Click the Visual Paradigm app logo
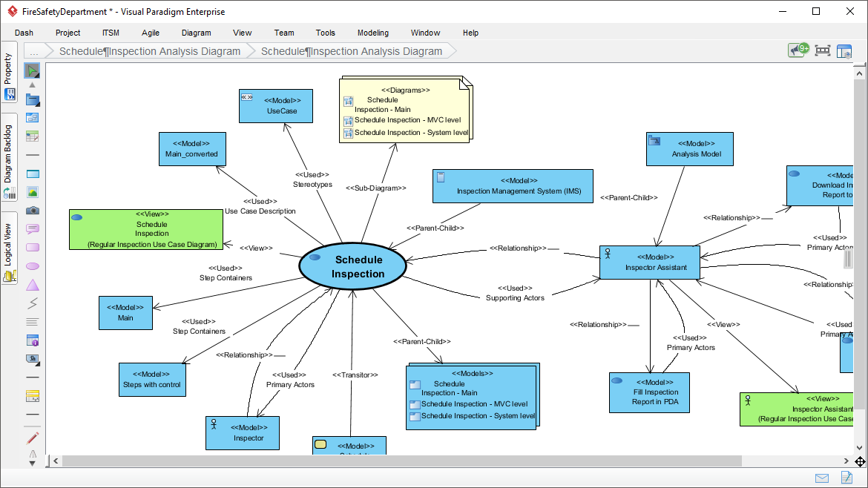Screen dimensions: 868x488 12,11
